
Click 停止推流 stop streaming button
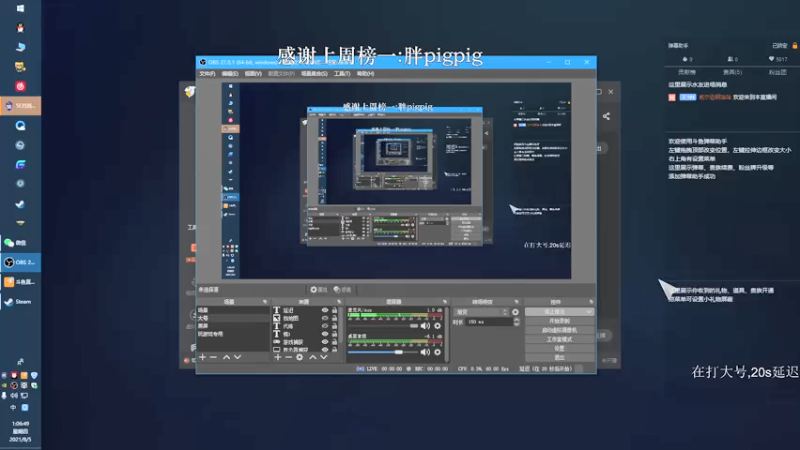pos(555,312)
